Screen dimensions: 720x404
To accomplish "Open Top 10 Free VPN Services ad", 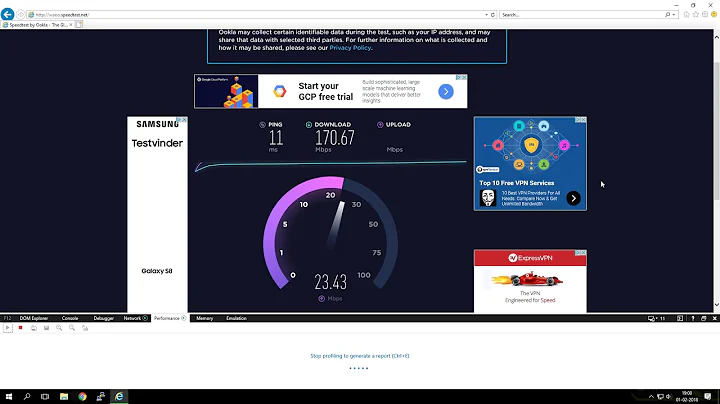I will pos(530,163).
